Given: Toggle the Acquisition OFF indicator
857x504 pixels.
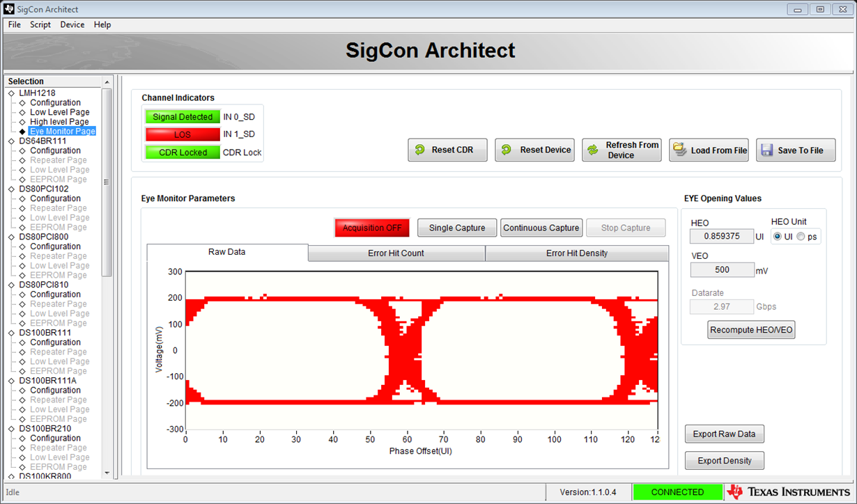Looking at the screenshot, I should (x=372, y=228).
